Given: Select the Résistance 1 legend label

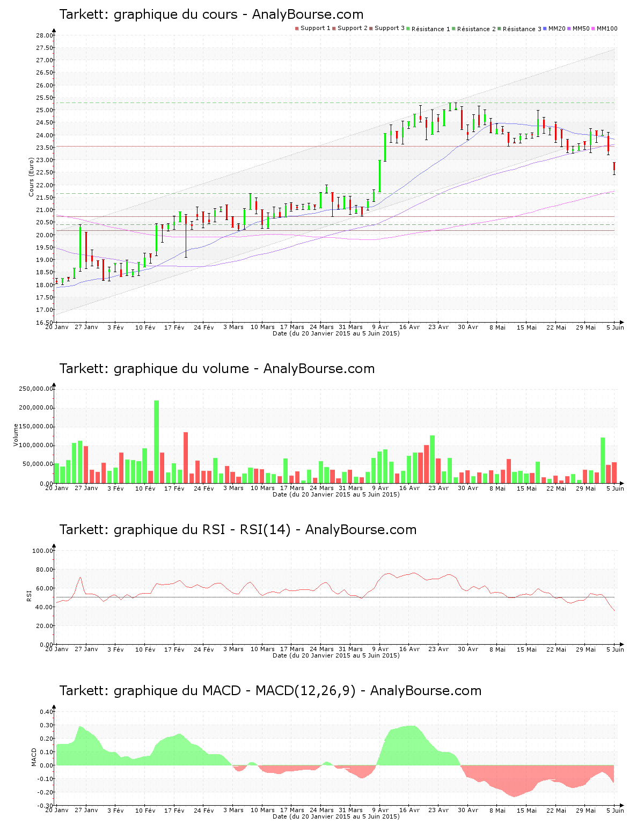Looking at the screenshot, I should click(431, 29).
